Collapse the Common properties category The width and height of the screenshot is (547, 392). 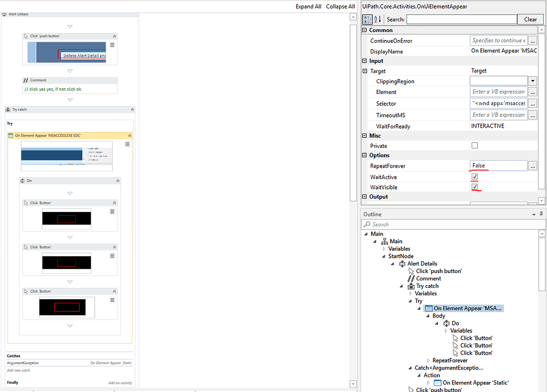(364, 30)
